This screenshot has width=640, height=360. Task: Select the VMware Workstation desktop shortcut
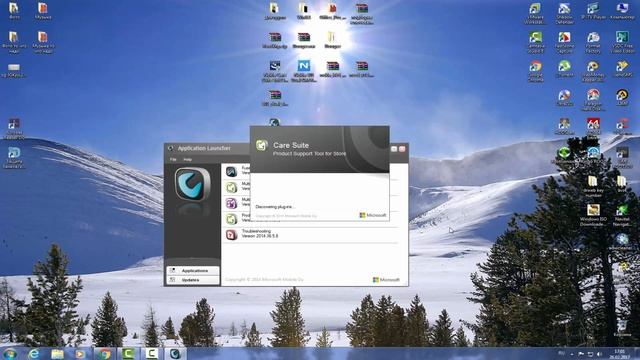(536, 13)
